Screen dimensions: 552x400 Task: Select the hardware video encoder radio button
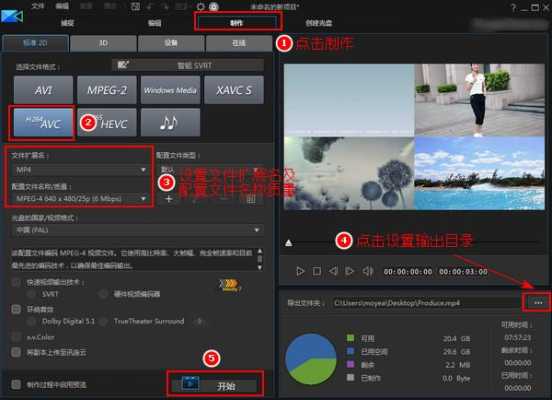tap(103, 294)
